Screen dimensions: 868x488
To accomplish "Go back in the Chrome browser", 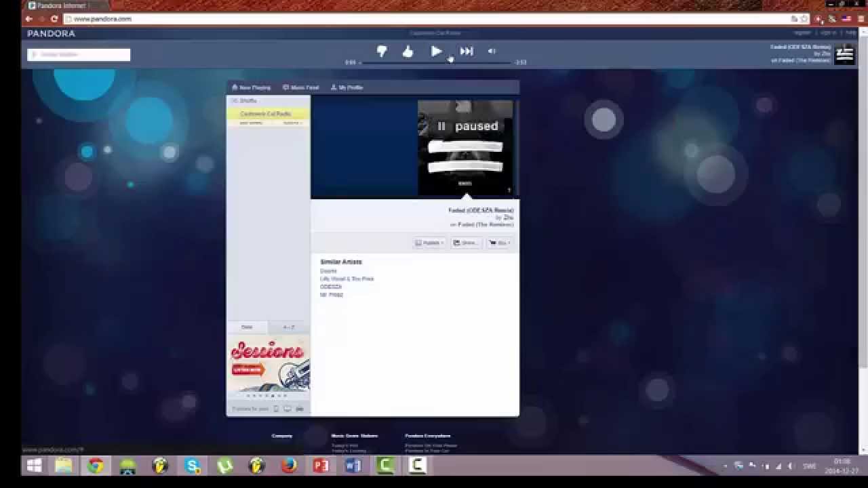I will 28,19.
